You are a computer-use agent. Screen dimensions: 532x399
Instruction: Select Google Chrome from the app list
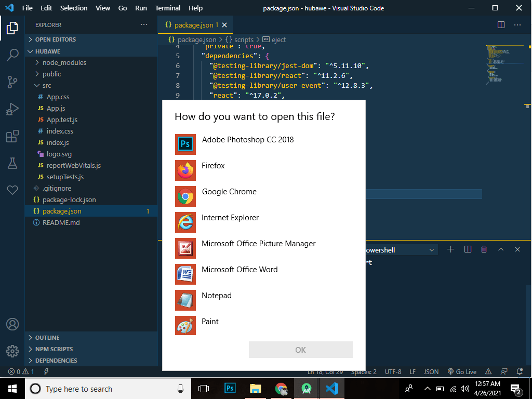pos(229,192)
